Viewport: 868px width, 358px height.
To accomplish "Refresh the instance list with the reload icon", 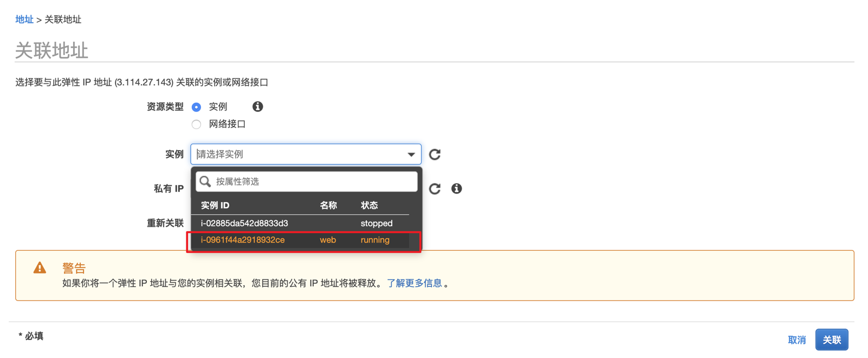I will coord(435,155).
